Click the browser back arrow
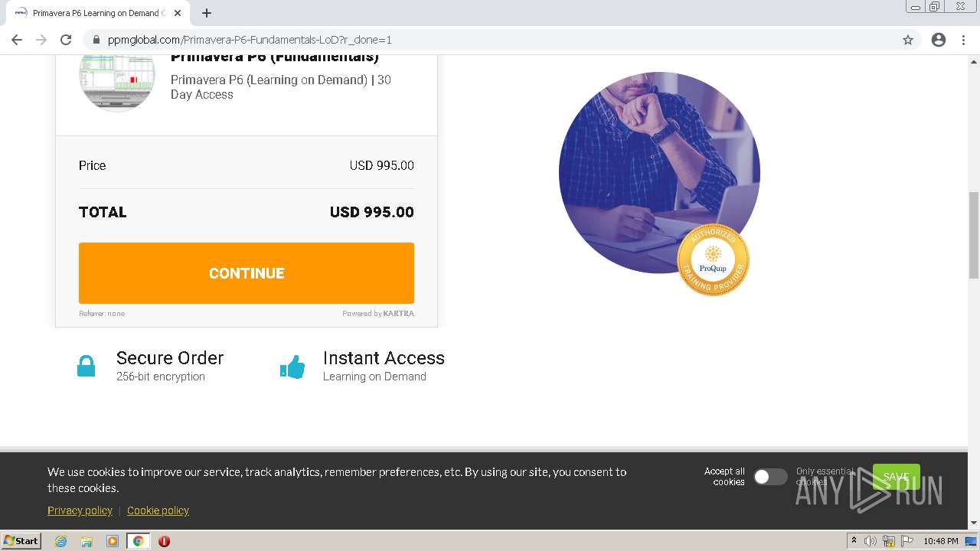 click(17, 40)
